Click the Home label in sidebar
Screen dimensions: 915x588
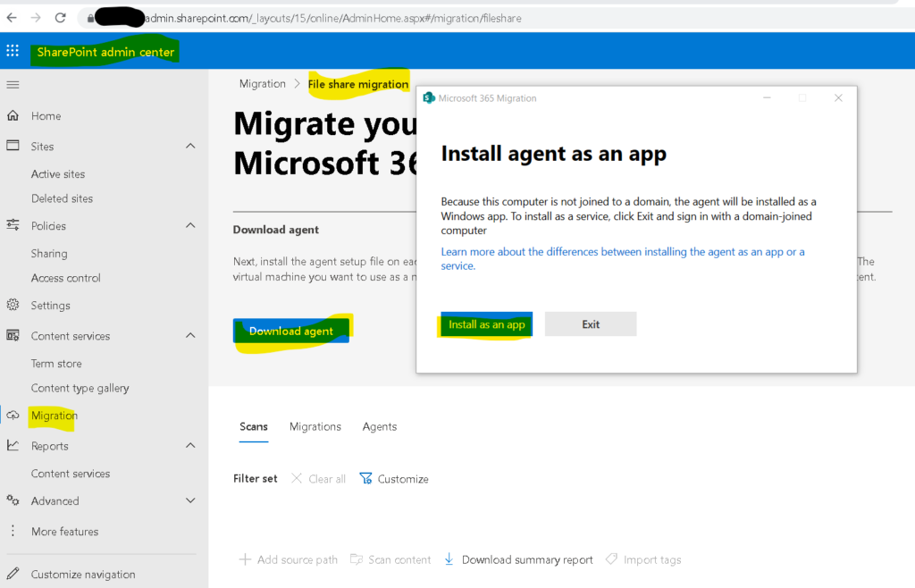[46, 115]
